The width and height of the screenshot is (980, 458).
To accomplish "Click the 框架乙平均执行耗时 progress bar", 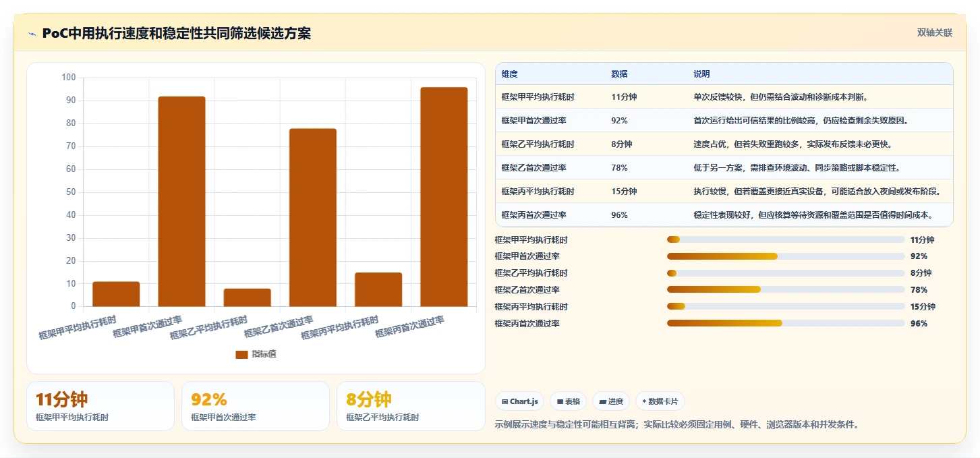I will point(786,273).
